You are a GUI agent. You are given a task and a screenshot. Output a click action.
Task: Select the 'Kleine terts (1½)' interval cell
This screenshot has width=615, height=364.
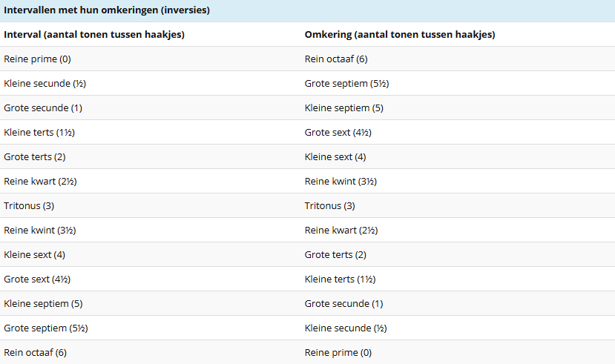(x=39, y=133)
